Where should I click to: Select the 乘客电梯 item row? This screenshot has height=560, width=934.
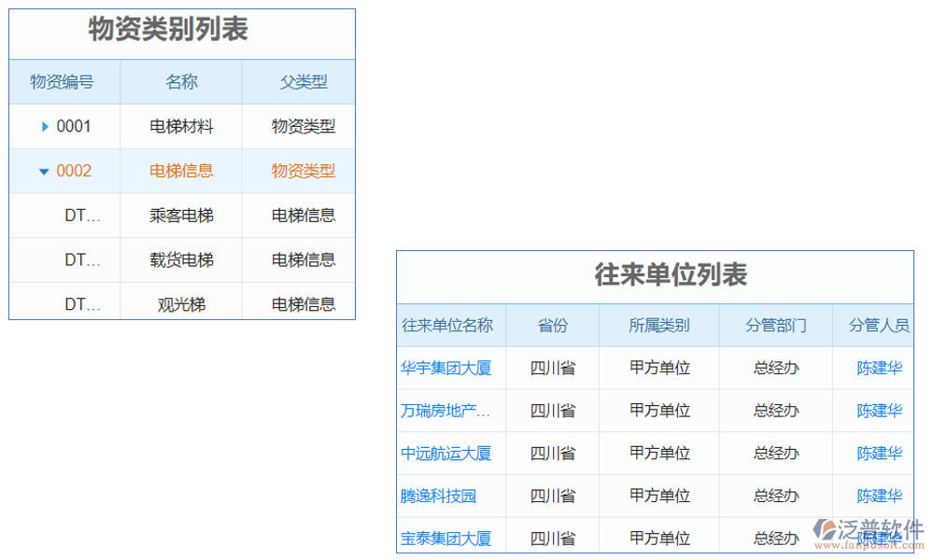point(180,215)
